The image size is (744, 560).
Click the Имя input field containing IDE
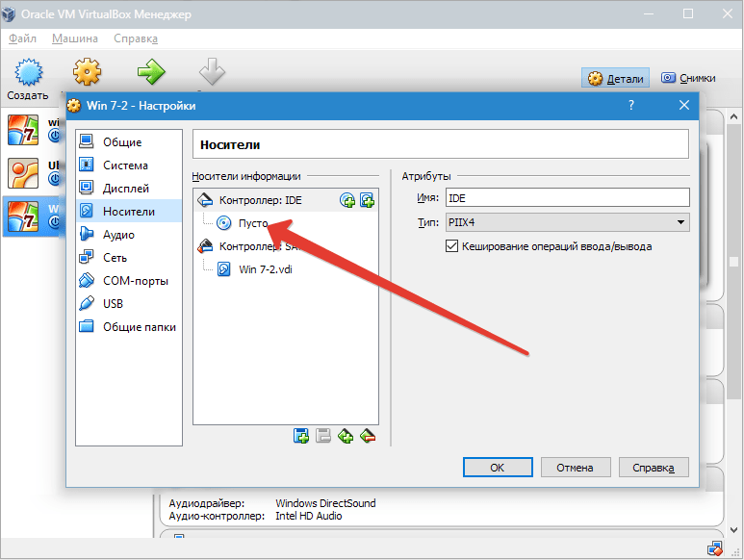[568, 197]
